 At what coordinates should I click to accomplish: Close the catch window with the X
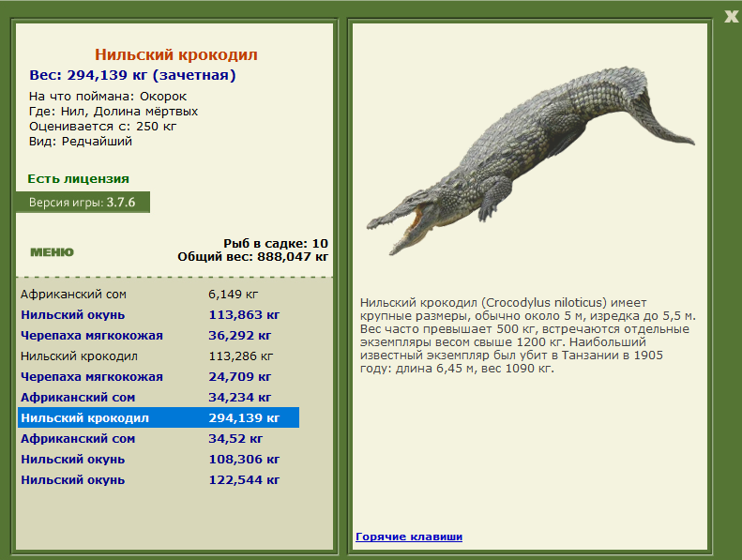(x=731, y=17)
